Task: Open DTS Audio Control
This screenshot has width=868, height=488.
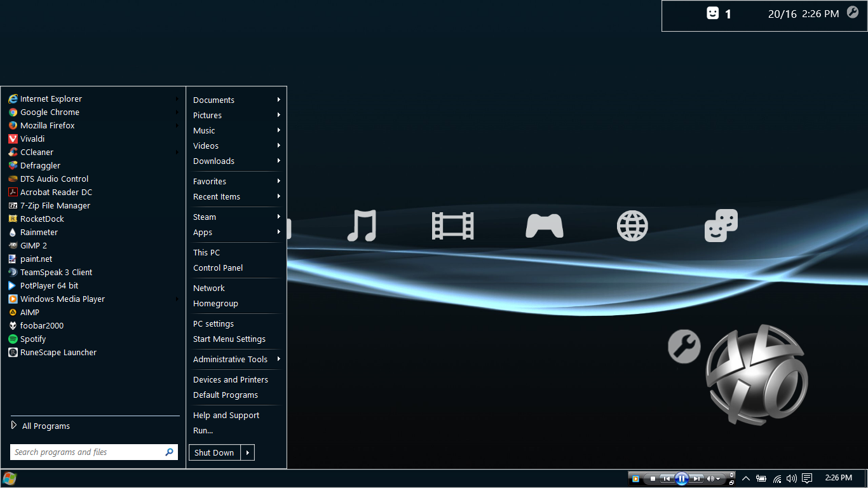Action: 93,179
